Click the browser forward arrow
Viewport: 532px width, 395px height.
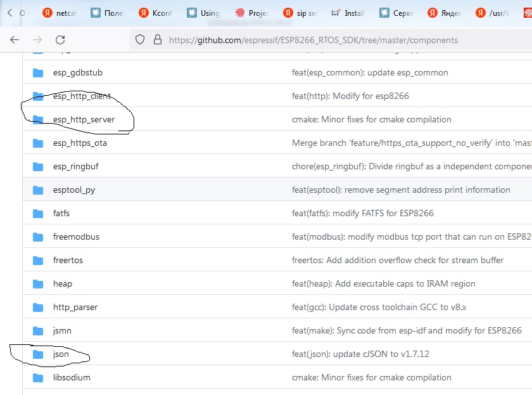pyautogui.click(x=37, y=40)
